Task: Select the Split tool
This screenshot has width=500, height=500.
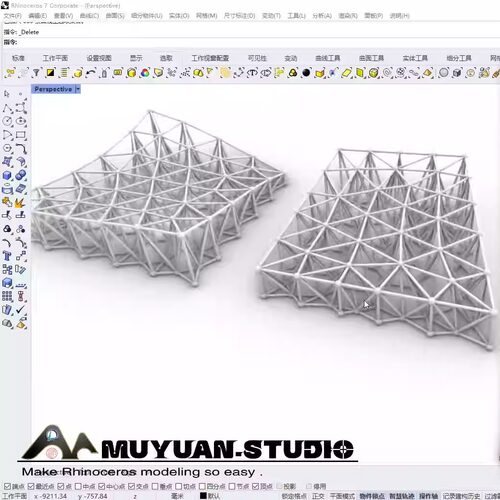Action: 21,215
